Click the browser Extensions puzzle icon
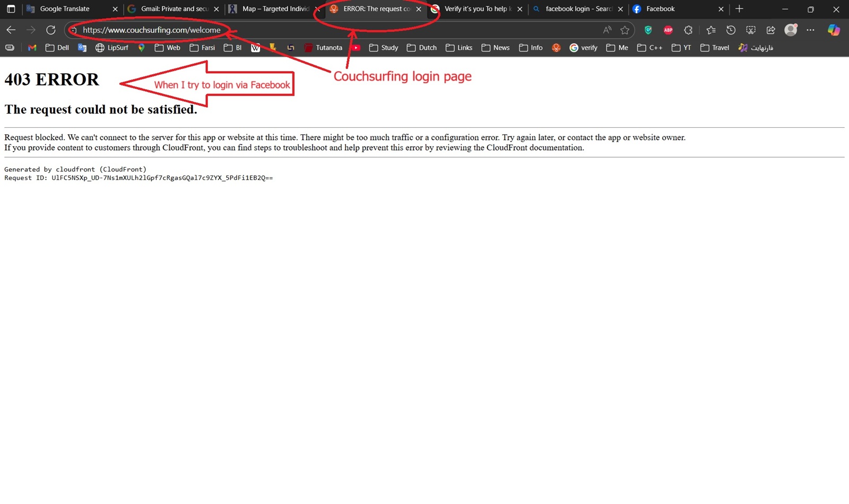 (688, 30)
